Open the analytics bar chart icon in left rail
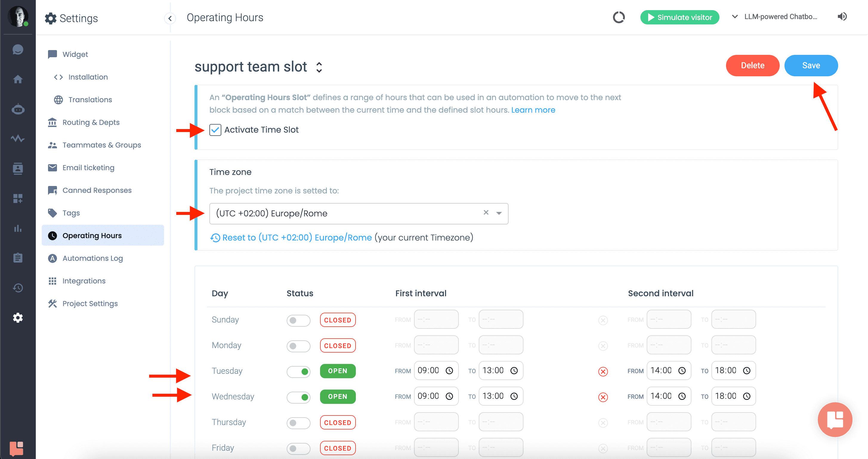The width and height of the screenshot is (868, 459). [18, 228]
